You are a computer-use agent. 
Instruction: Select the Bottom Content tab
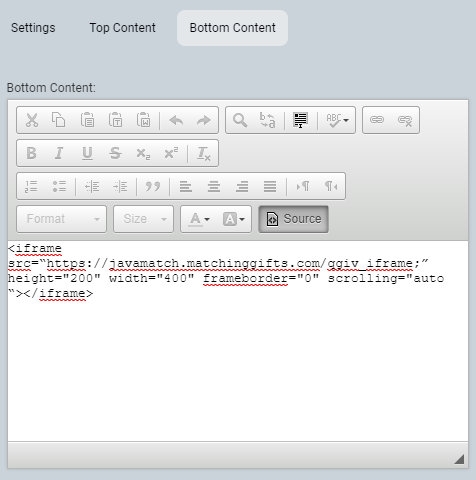pyautogui.click(x=232, y=28)
